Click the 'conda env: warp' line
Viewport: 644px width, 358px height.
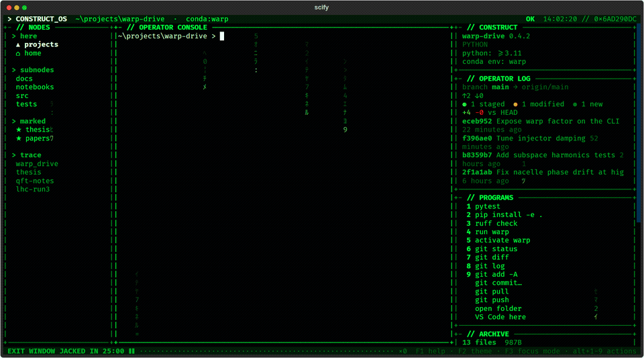pos(494,62)
